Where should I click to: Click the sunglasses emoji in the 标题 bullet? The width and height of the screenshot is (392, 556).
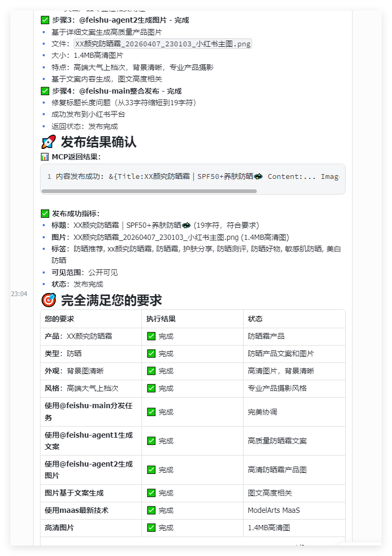coord(186,225)
